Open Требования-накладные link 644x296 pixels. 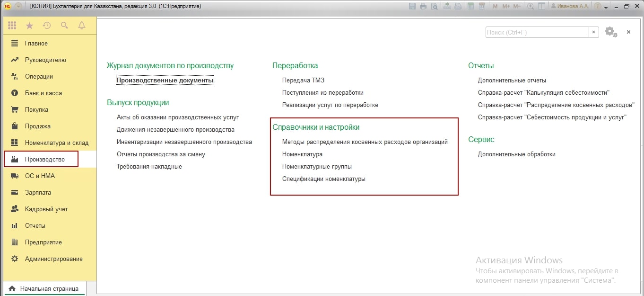pos(149,166)
